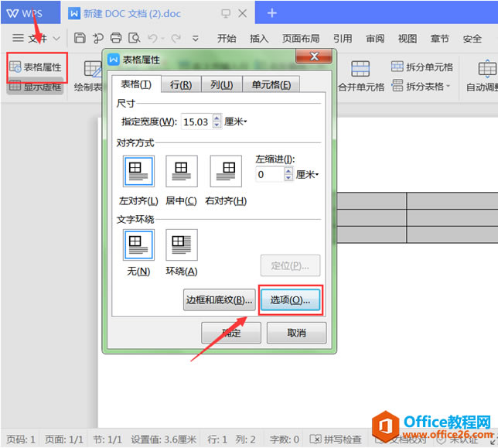Select 右对齐(H) alignment option

click(x=226, y=171)
